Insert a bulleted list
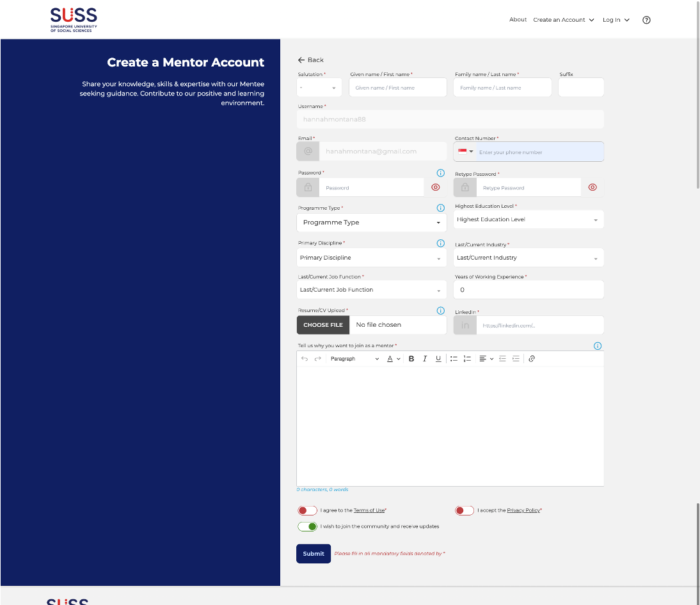The width and height of the screenshot is (700, 605). 454,359
